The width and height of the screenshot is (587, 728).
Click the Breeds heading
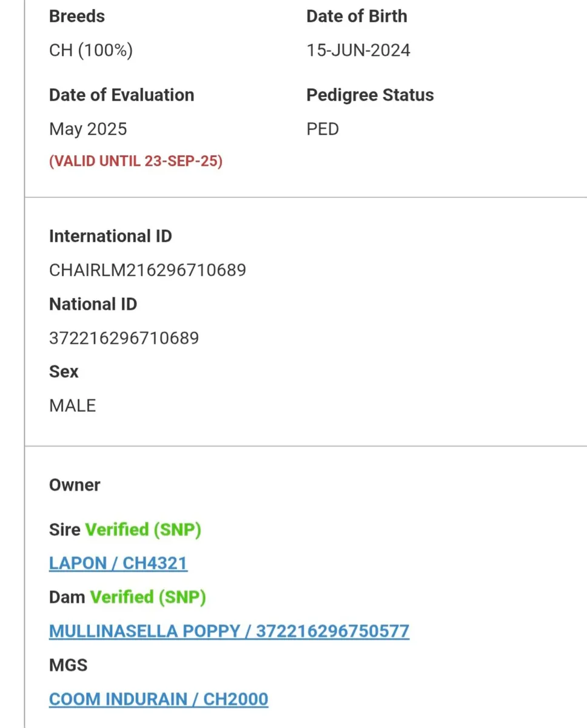click(x=77, y=16)
